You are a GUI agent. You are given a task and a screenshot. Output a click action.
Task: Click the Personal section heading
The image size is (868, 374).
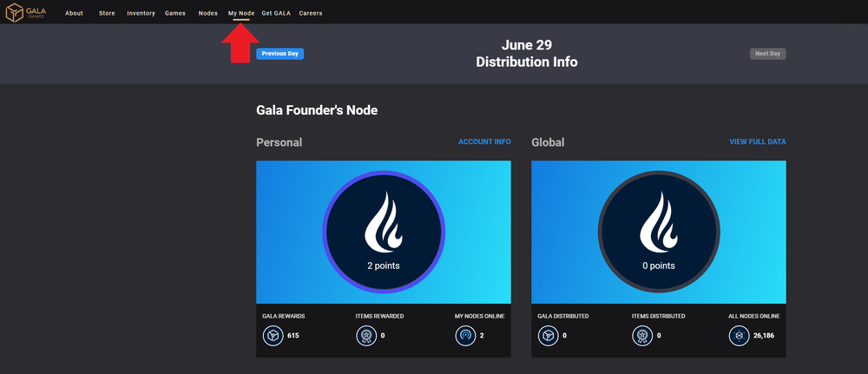[279, 142]
